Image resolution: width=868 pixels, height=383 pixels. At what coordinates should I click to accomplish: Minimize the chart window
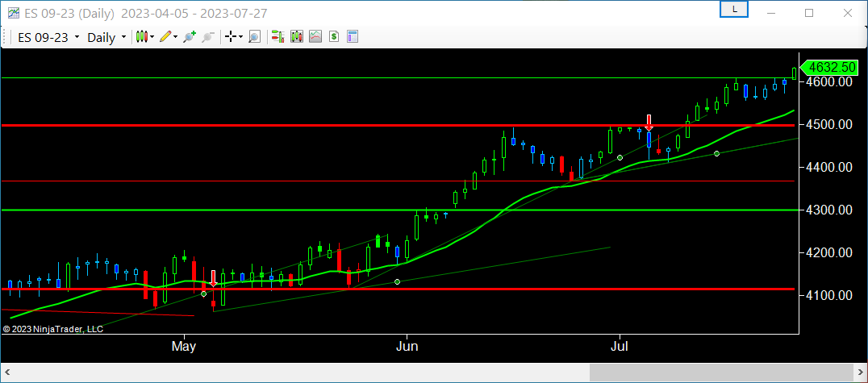coord(770,13)
